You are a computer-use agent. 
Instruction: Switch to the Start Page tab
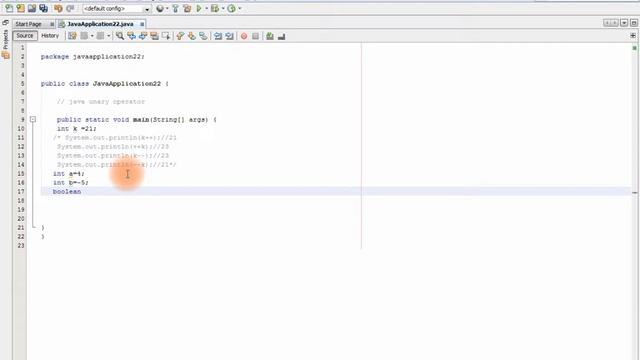click(x=29, y=24)
